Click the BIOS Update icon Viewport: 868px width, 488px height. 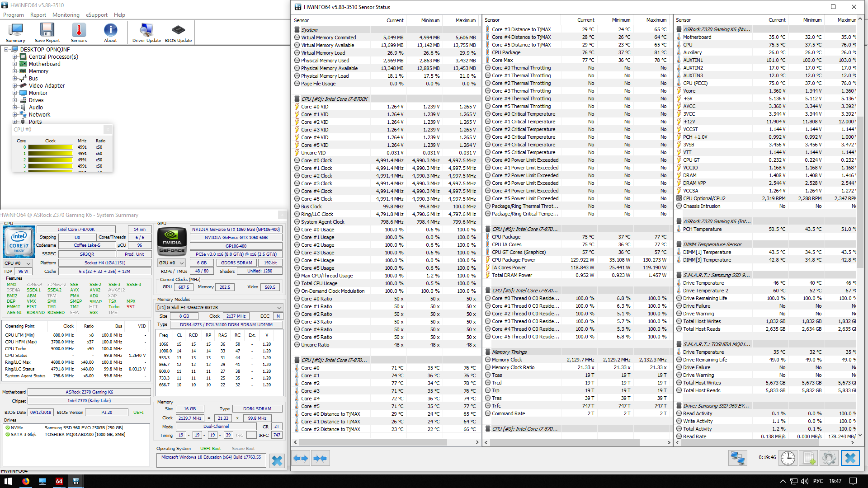click(178, 33)
